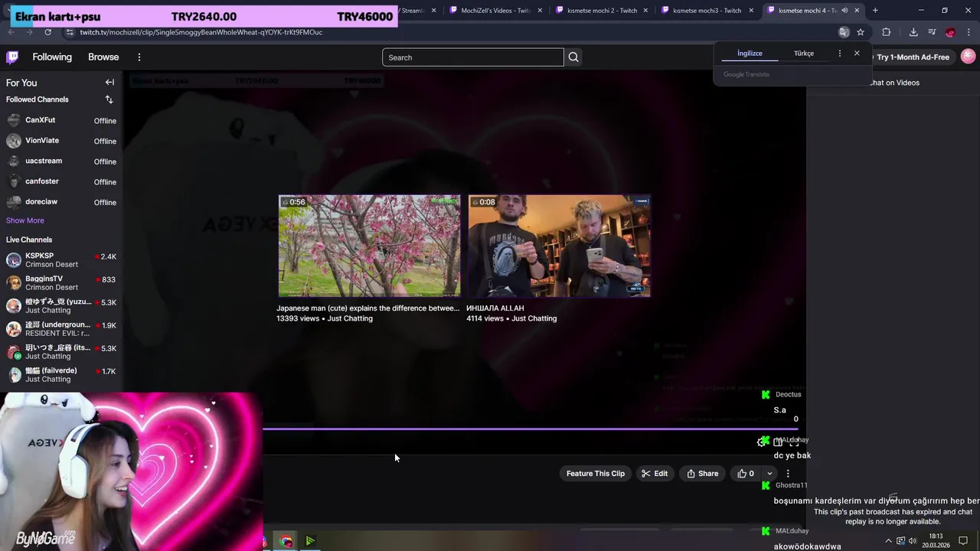The width and height of the screenshot is (980, 551).
Task: Collapse the For You sidebar
Action: (109, 83)
